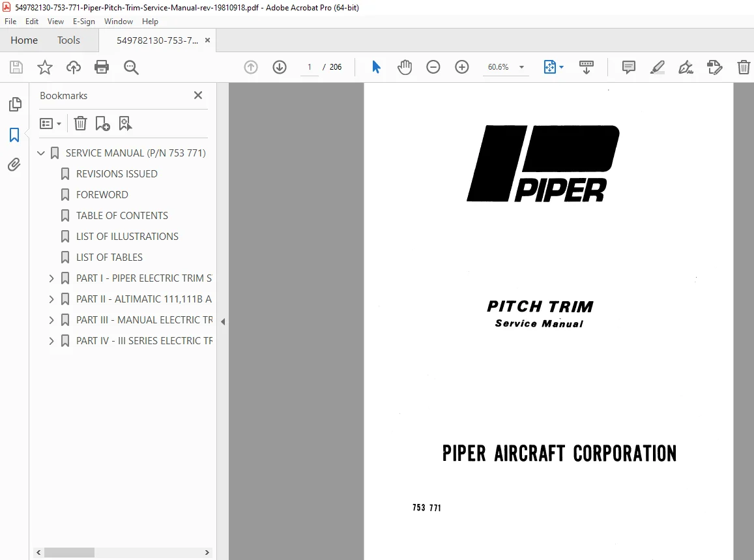Screen dimensions: 754x560
Task: Click the bookmarks horizontal scrollbar thumb
Action: pyautogui.click(x=70, y=552)
